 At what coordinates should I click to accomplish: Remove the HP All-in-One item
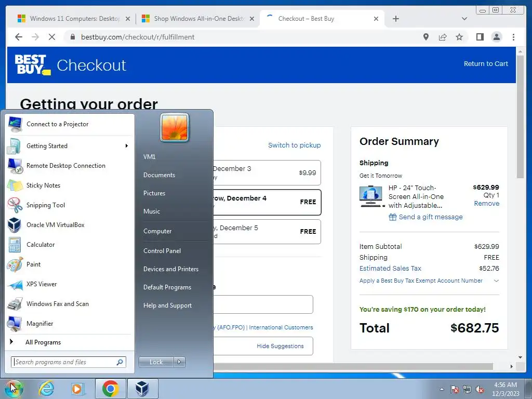[486, 204]
